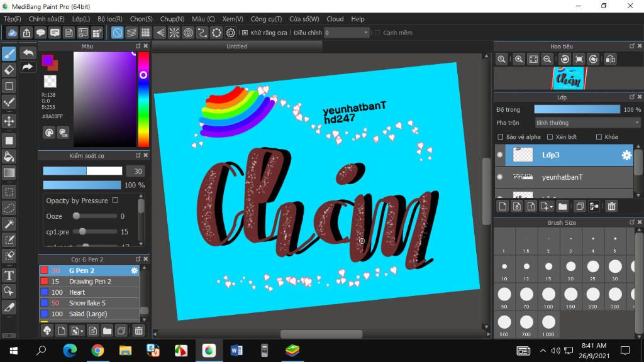Open snap settings gear
Viewport: 644px width, 362px height.
click(x=231, y=33)
